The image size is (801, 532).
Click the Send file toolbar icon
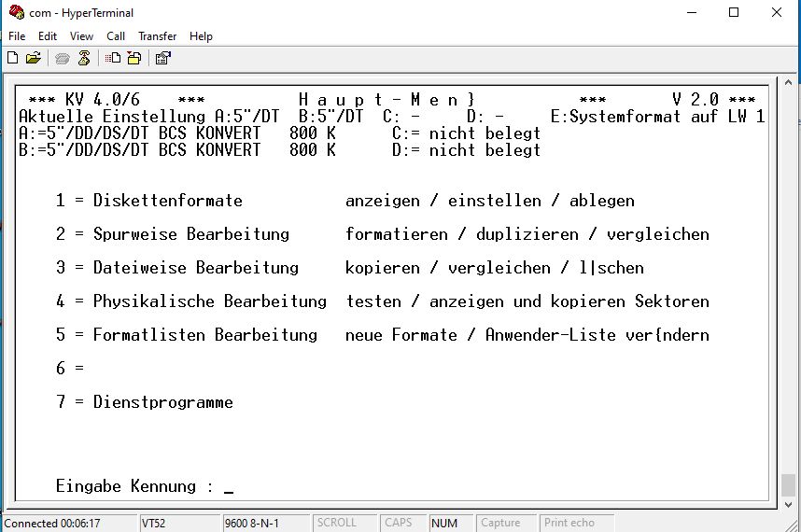[x=113, y=58]
